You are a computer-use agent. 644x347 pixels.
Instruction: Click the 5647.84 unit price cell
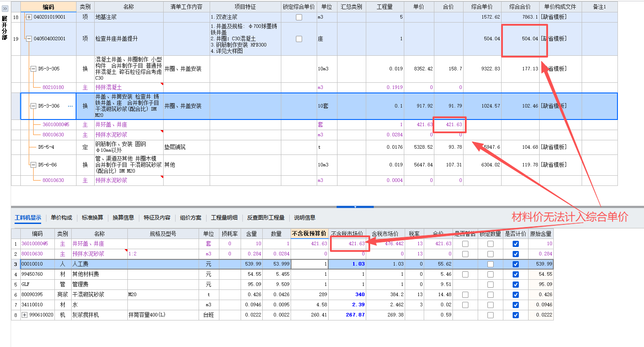(x=419, y=165)
